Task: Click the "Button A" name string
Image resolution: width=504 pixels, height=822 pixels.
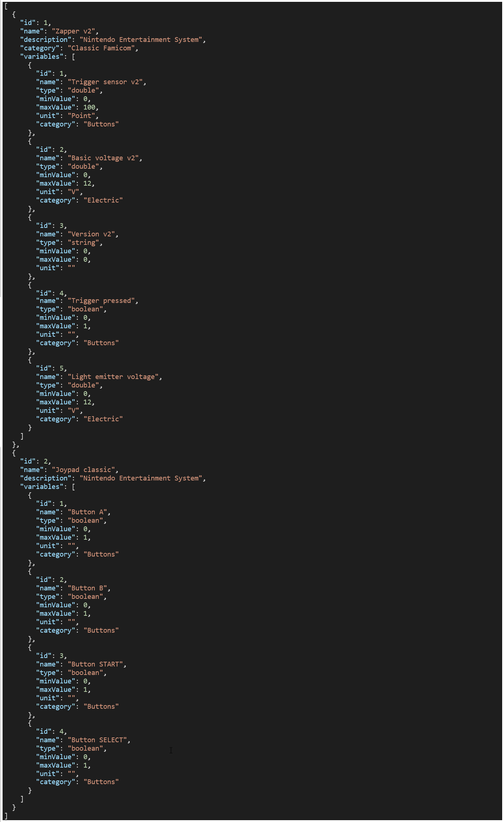Action: pos(87,512)
